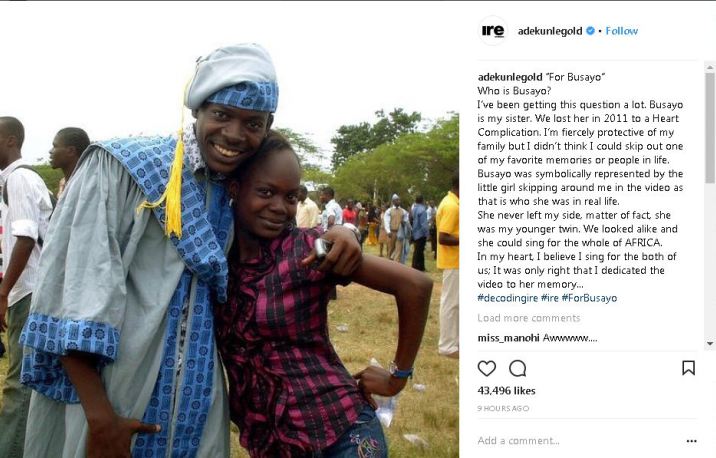
Task: Click the blue verified badge
Action: 590,31
